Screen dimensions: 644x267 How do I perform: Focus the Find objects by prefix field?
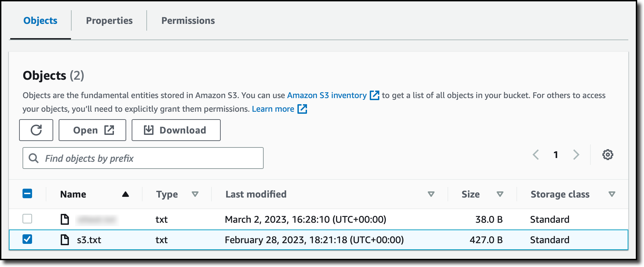[x=143, y=158]
